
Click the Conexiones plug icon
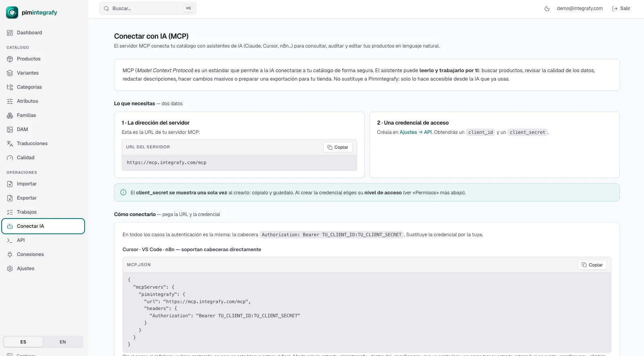tap(10, 254)
